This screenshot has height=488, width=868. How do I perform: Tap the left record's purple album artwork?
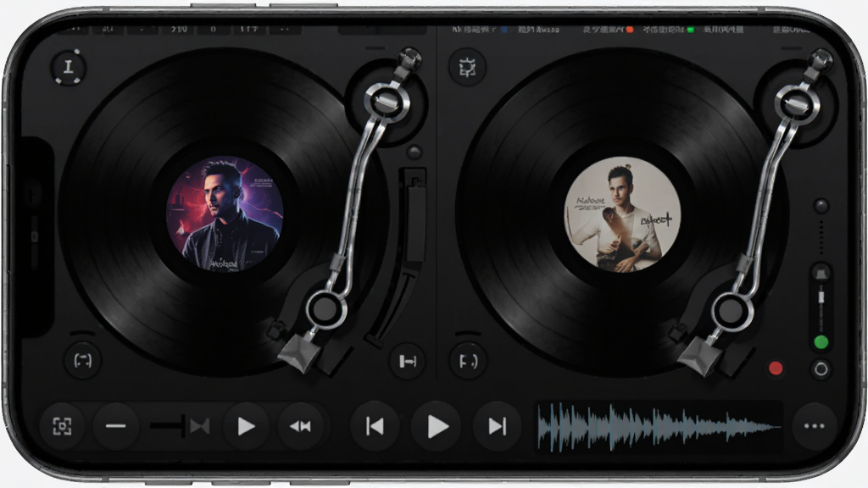225,213
